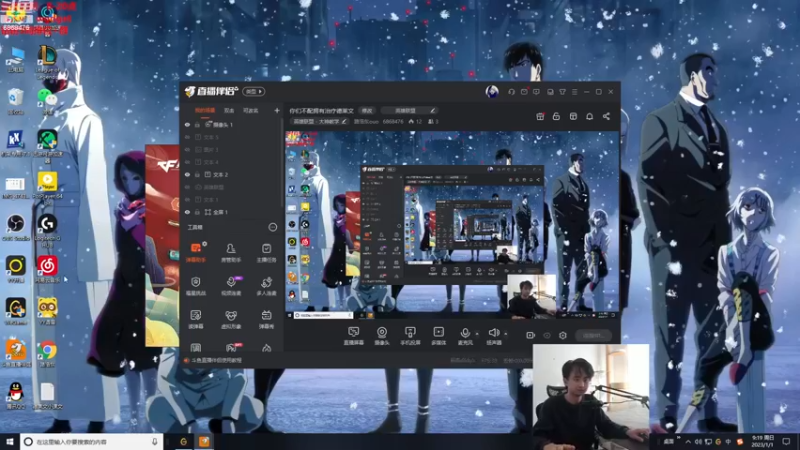The width and height of the screenshot is (800, 450).
Task: Click the 修改 button beside stream title
Action: [367, 110]
